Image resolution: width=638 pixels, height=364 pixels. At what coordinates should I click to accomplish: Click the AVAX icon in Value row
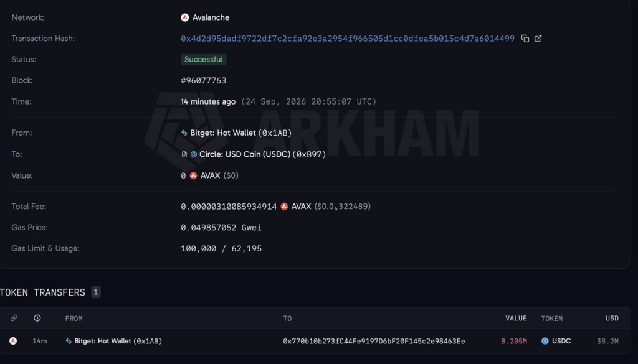193,175
